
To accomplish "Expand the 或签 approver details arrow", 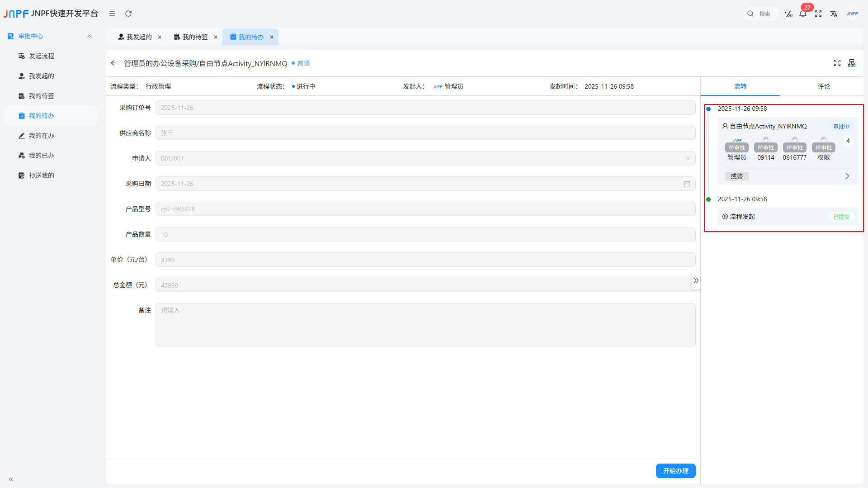I will pyautogui.click(x=847, y=176).
